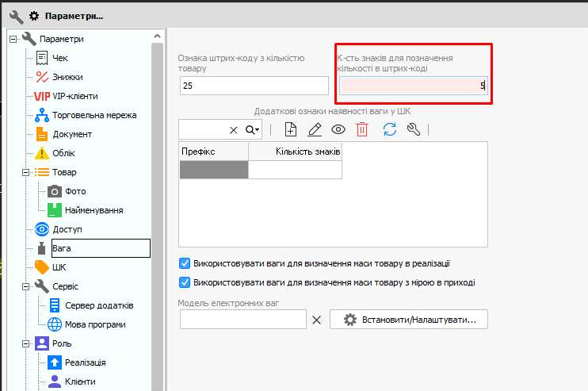Click the add new record icon
The image size is (588, 391).
click(290, 130)
